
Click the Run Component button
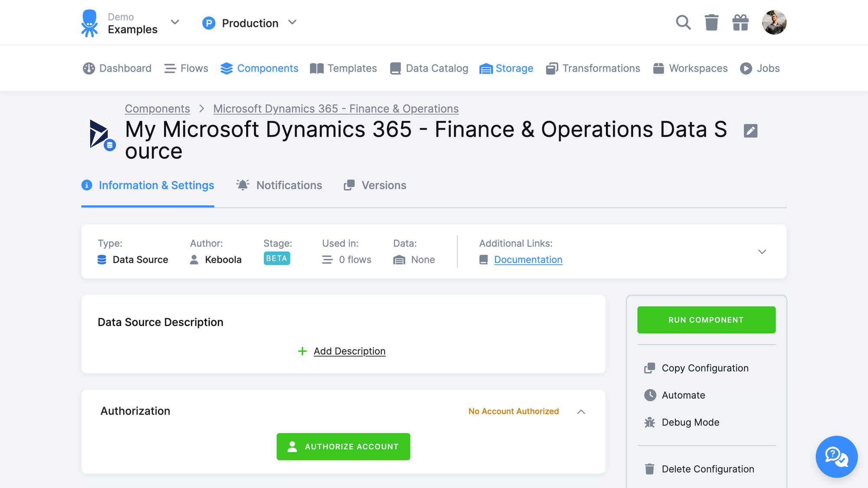click(706, 320)
